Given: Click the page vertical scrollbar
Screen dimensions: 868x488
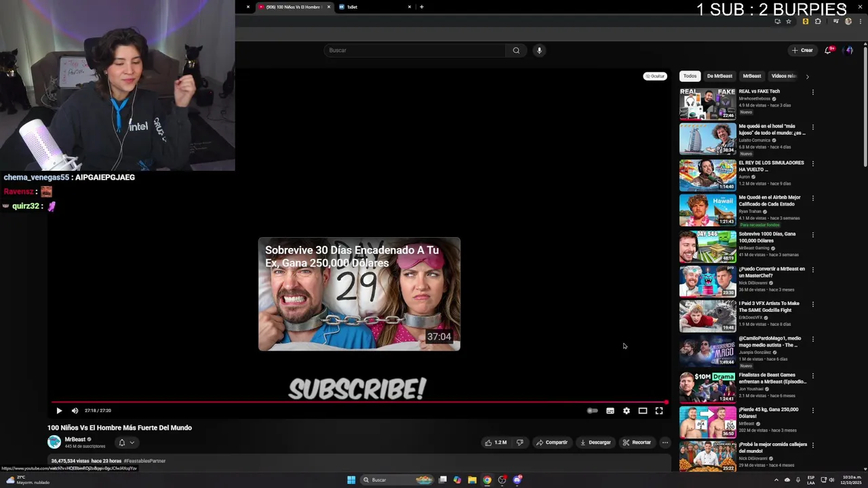Looking at the screenshot, I should pyautogui.click(x=865, y=108).
